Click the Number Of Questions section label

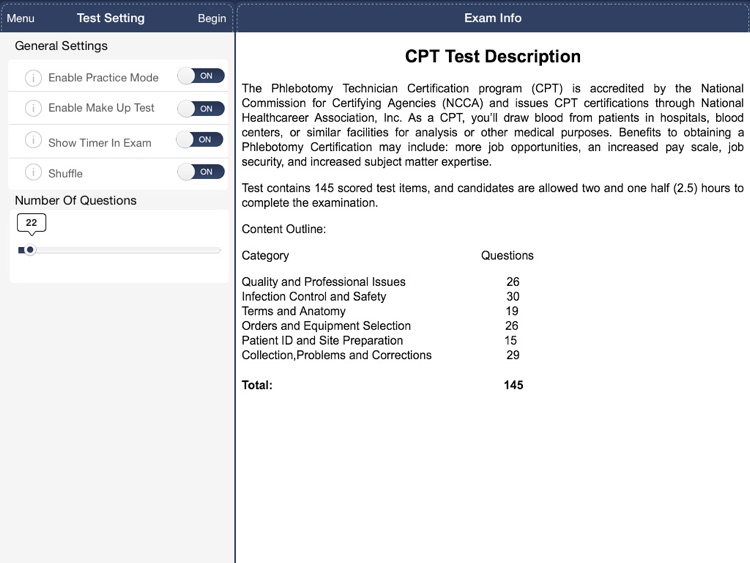click(x=76, y=200)
